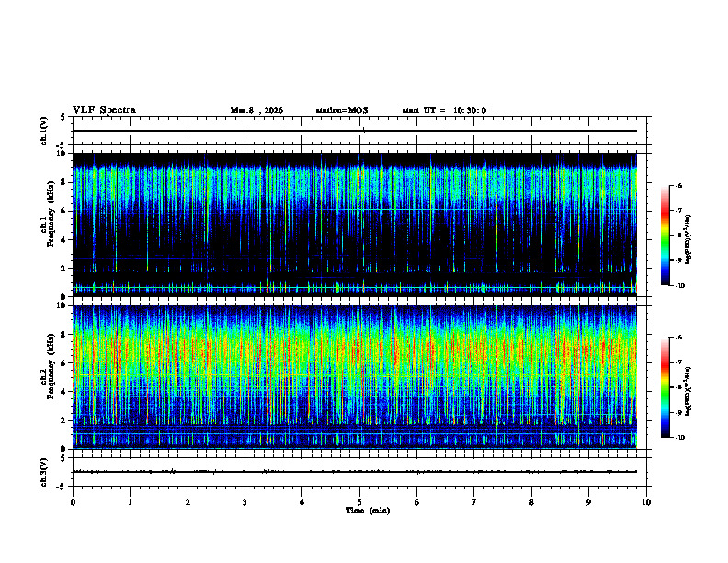Click the "Time (min)" x-axis title
Screen dimensions: 728x563
coord(368,511)
